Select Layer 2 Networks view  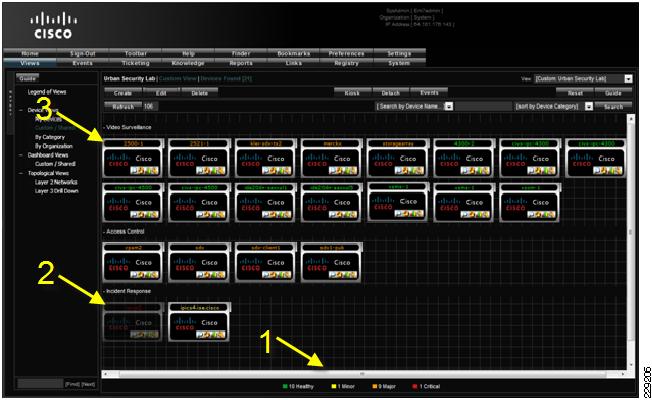56,182
